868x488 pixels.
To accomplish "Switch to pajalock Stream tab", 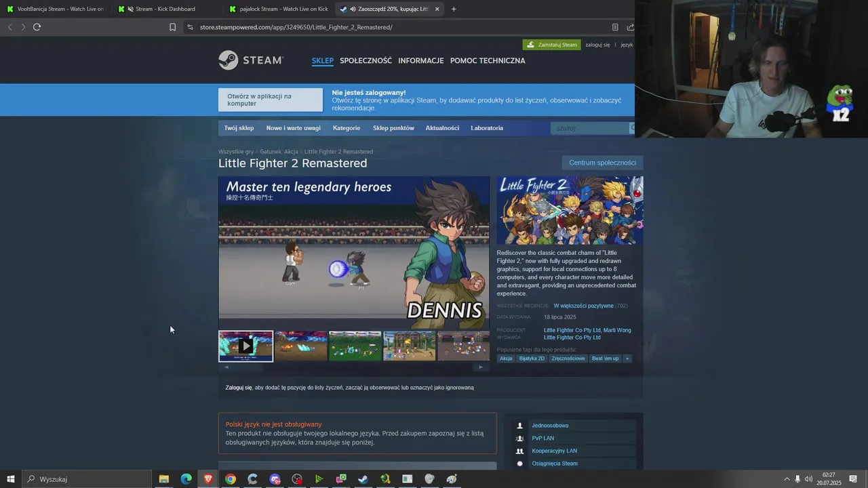I will tap(278, 9).
